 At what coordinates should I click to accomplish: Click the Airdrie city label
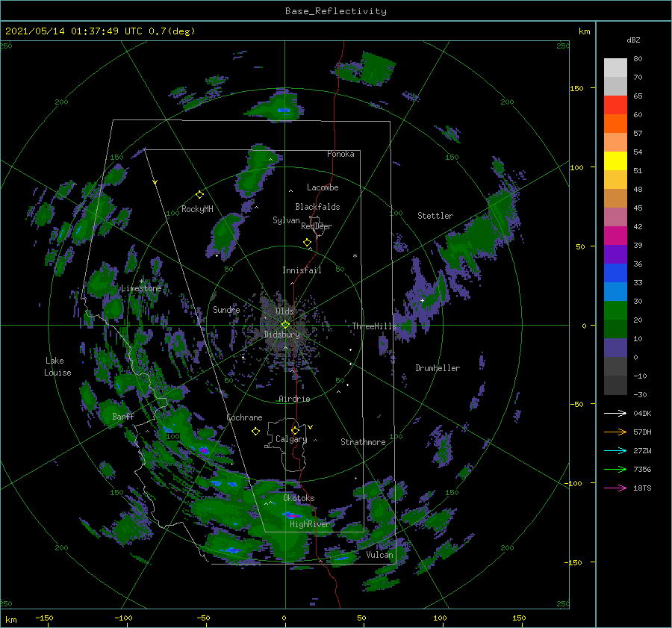pyautogui.click(x=294, y=399)
